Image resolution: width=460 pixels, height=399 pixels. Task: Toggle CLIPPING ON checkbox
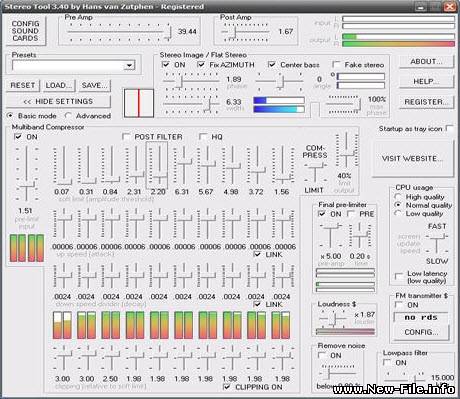[x=227, y=387]
